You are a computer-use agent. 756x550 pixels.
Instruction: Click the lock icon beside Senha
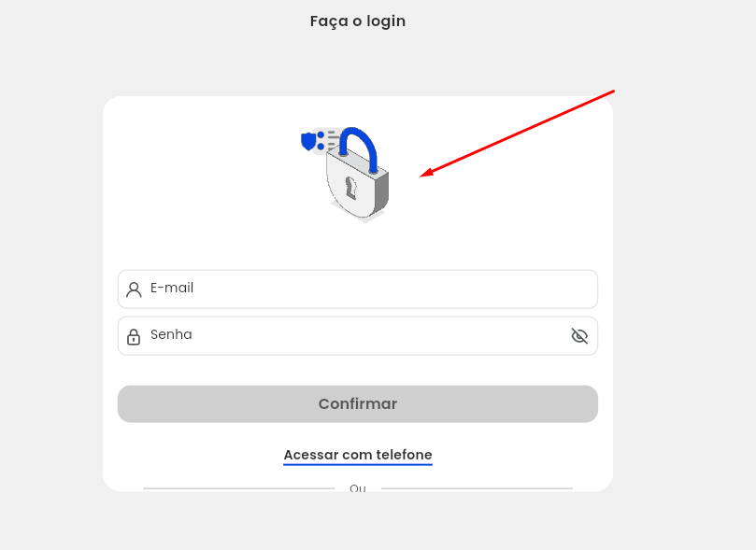pyautogui.click(x=134, y=336)
